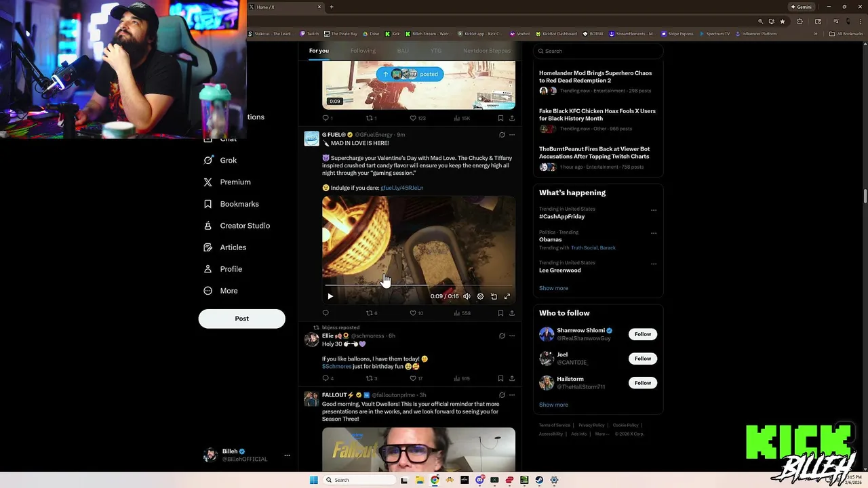Open Articles in the sidebar
Viewport: 868px width, 488px height.
coord(225,247)
